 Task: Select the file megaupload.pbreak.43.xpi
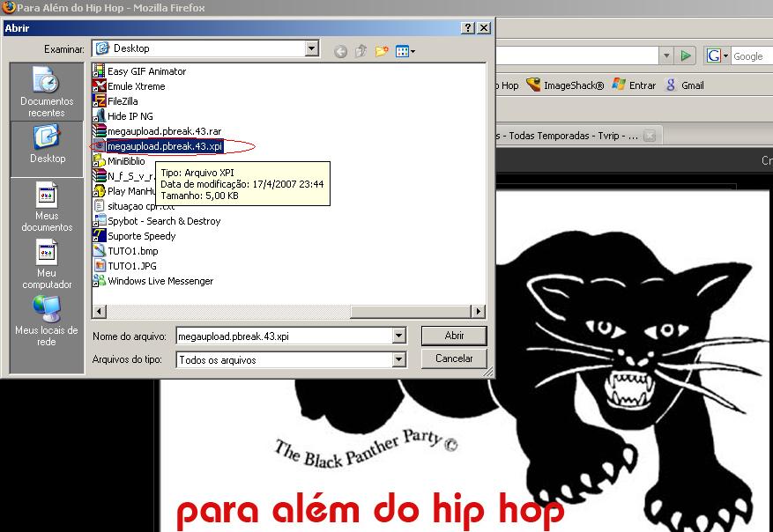point(165,146)
